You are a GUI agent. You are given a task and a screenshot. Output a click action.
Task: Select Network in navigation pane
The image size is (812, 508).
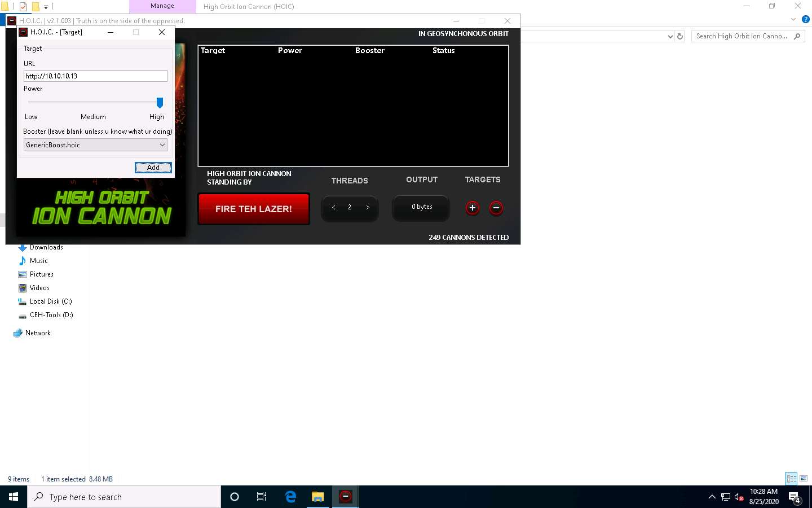pos(38,333)
